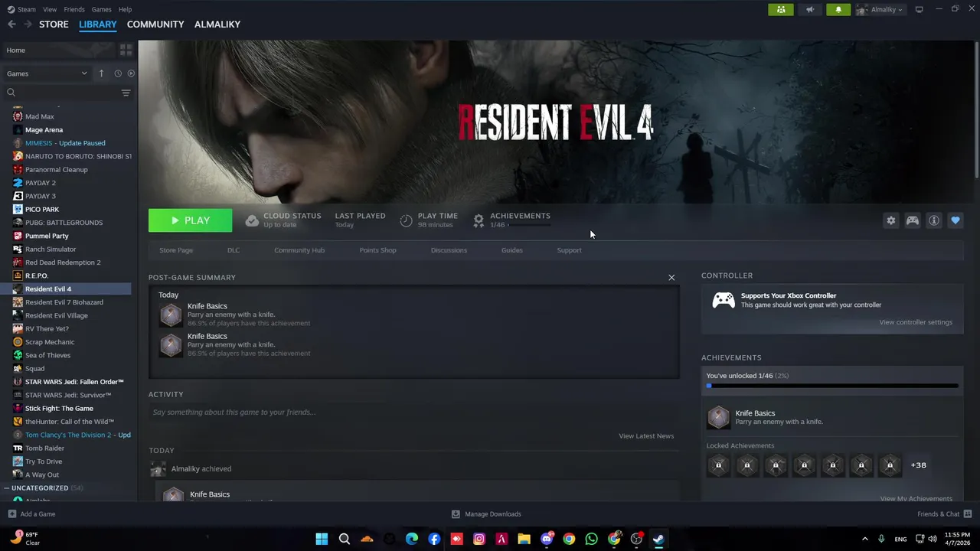The width and height of the screenshot is (980, 551).
Task: Go to the COMMUNITY section
Action: coord(155,24)
